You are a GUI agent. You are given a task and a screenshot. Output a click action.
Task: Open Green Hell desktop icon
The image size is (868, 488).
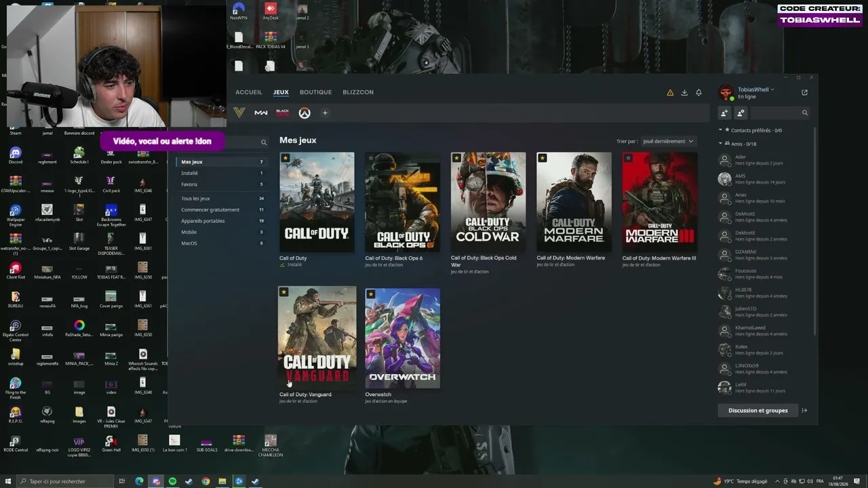coord(111,444)
